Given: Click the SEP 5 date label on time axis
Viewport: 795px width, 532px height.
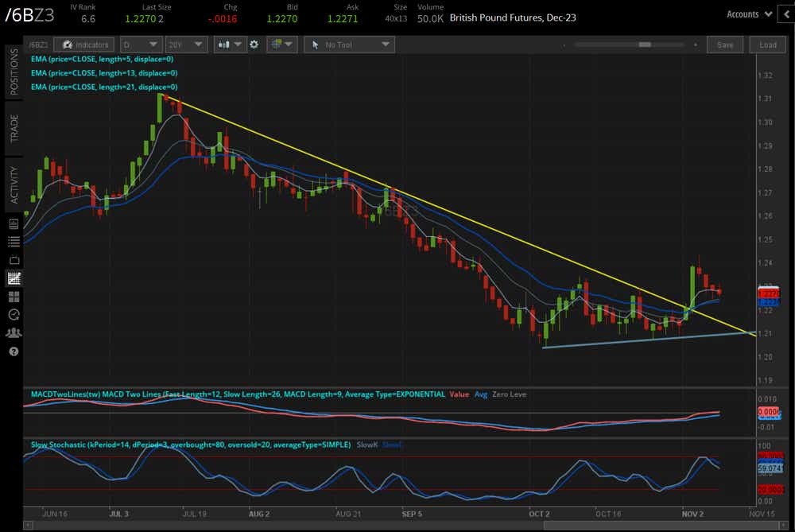Looking at the screenshot, I should pyautogui.click(x=412, y=514).
